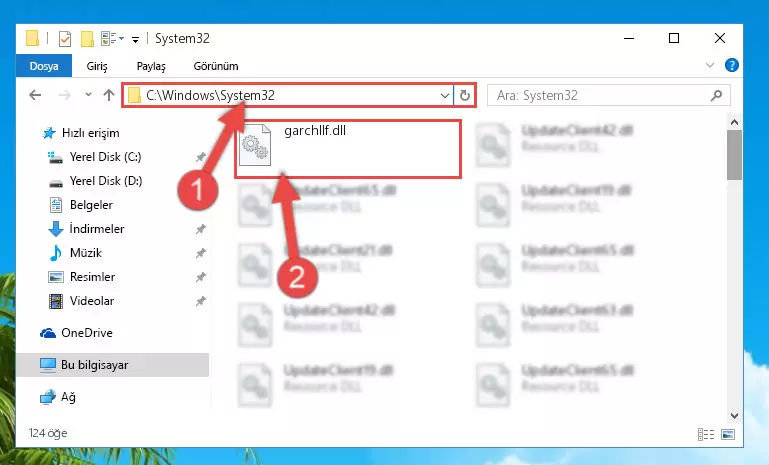Viewport: 769px width, 465px height.
Task: Open the Customize Quick Access Toolbar dropdown arrow
Action: pyautogui.click(x=135, y=39)
